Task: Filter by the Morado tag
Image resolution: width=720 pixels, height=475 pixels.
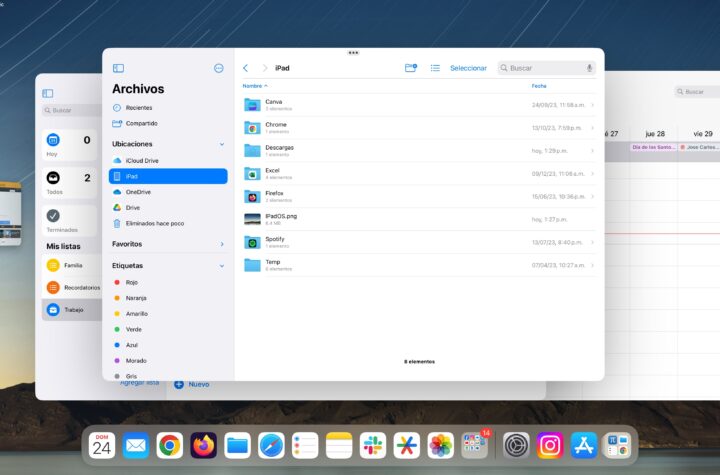Action: [x=168, y=361]
